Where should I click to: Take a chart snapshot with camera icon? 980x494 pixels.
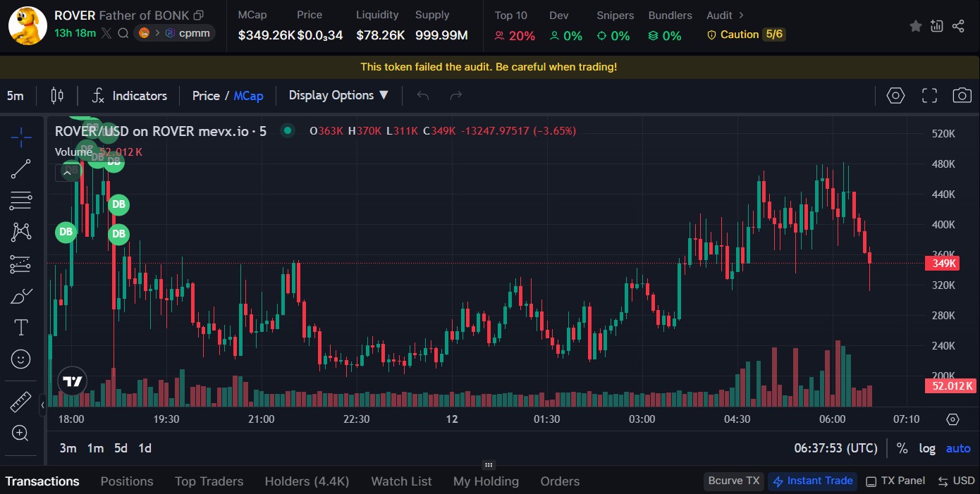coord(962,96)
